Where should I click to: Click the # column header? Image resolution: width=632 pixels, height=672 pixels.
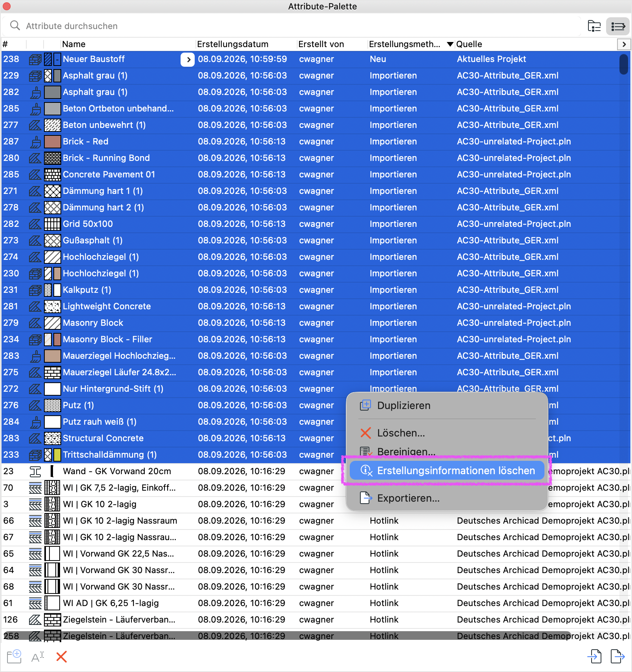pos(5,44)
